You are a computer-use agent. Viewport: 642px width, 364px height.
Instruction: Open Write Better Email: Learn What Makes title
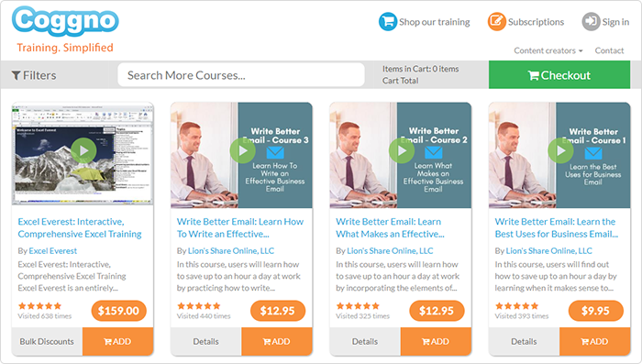[x=390, y=227]
